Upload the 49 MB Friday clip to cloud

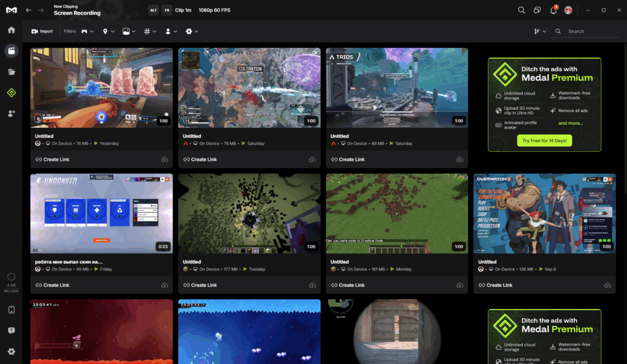[x=164, y=285]
